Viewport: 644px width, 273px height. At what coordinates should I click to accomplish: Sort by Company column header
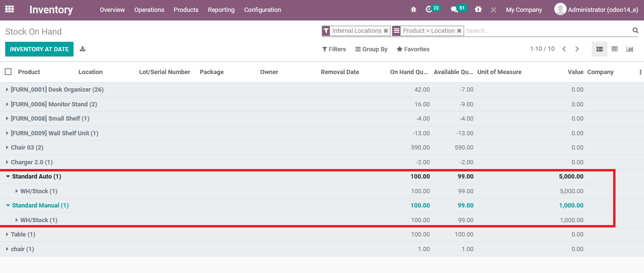pos(600,72)
